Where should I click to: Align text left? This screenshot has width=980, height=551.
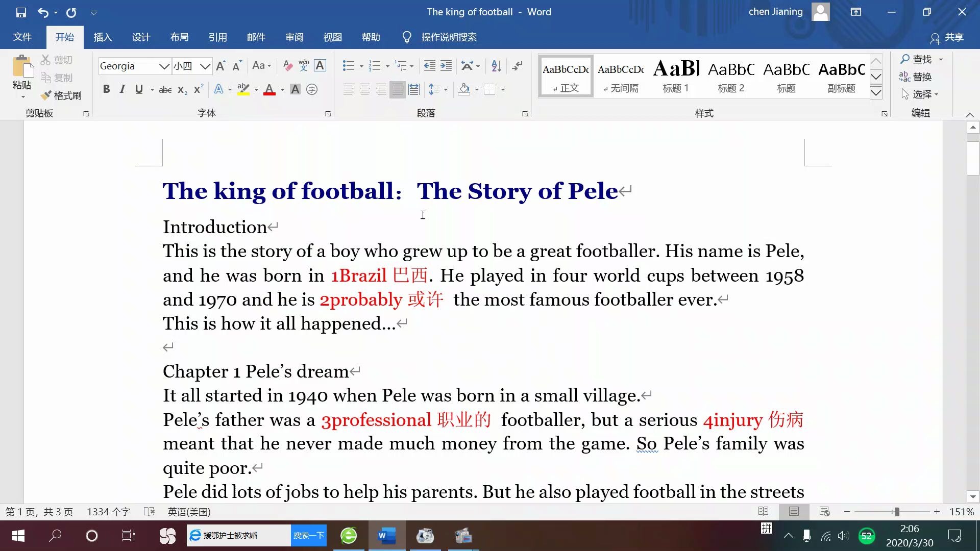[349, 89]
